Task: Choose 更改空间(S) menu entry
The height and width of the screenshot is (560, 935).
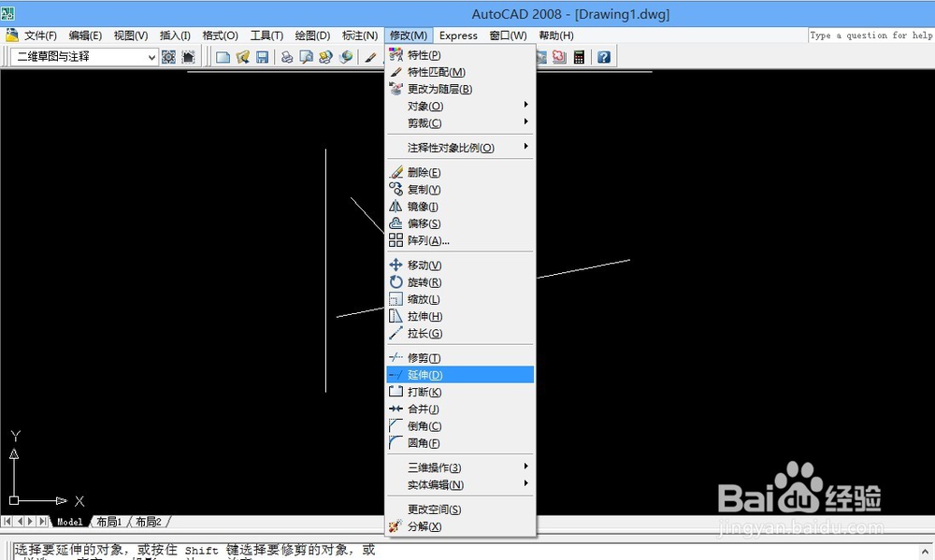Action: point(460,510)
